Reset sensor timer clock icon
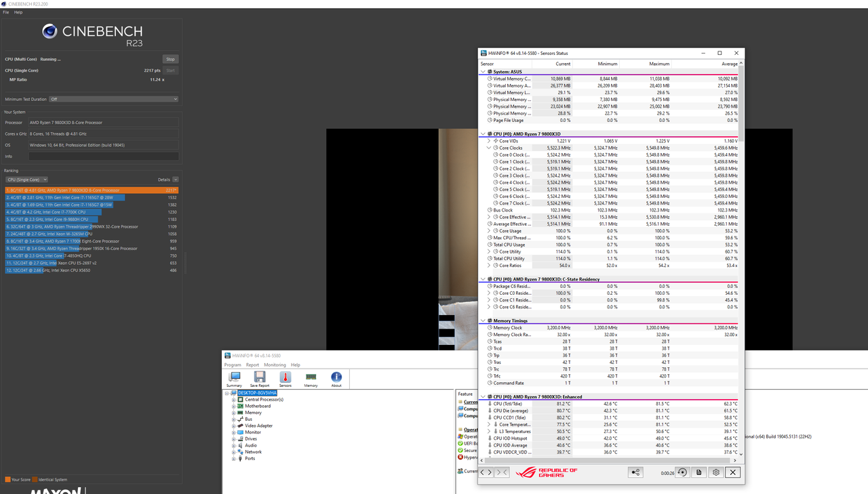The height and width of the screenshot is (494, 868). [682, 472]
